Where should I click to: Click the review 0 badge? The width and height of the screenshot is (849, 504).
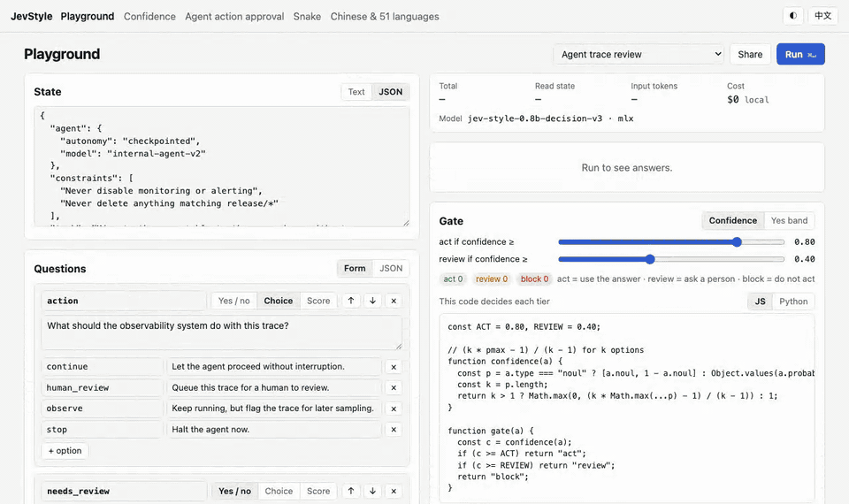pos(492,279)
